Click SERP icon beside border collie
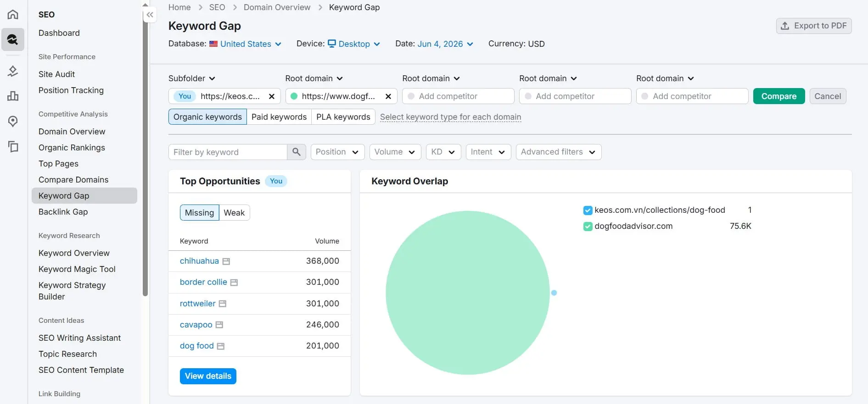The width and height of the screenshot is (868, 404). 234,282
